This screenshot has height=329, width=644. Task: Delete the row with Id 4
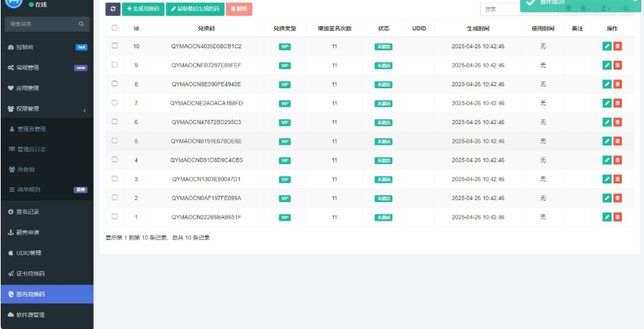click(617, 160)
